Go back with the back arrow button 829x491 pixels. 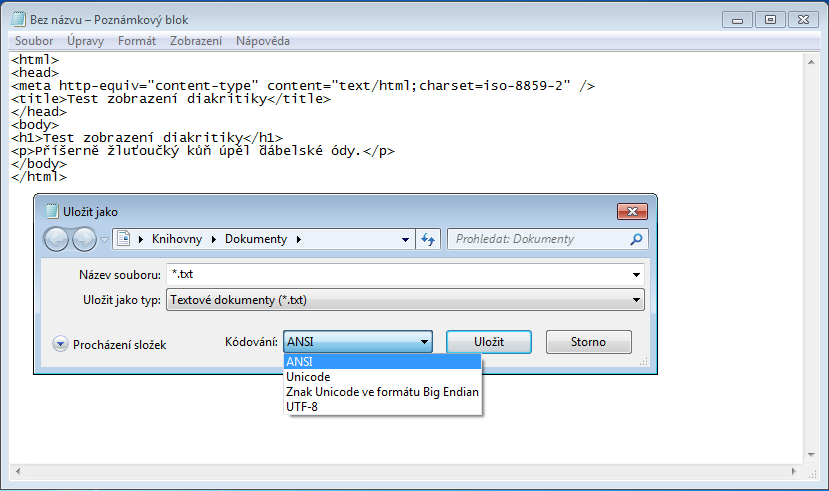(56, 239)
